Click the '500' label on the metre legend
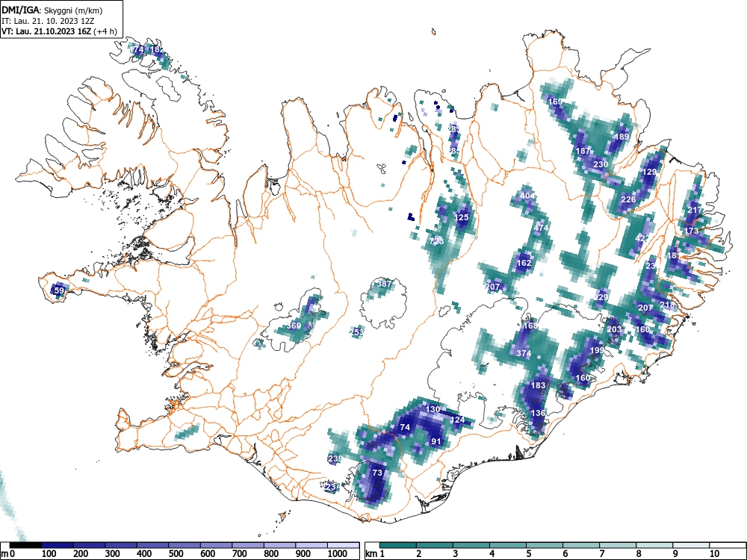Screen dimensions: 747x560 click(x=176, y=554)
